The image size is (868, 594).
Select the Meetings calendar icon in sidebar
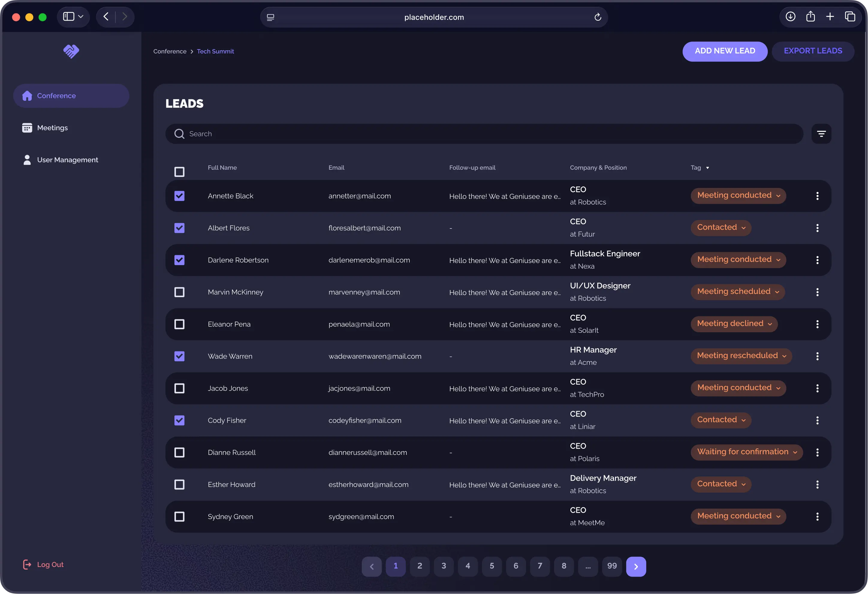(x=27, y=127)
